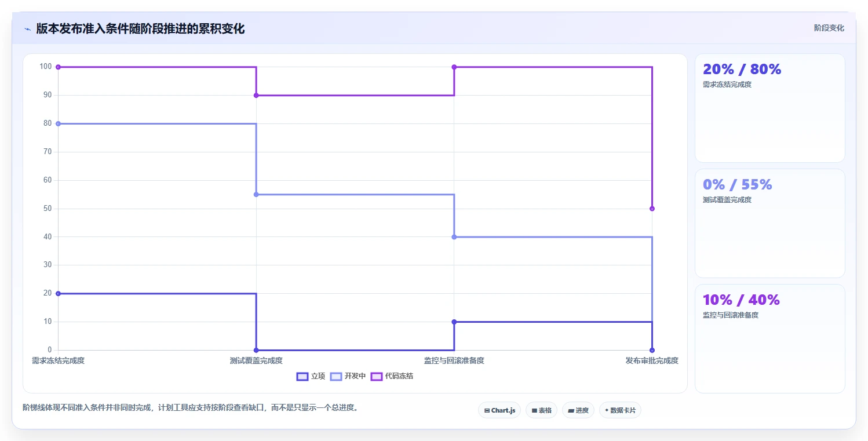Image resolution: width=868 pixels, height=441 pixels.
Task: Click the 开发中 point at 40 on 监控与回滚准备度
Action: click(454, 237)
